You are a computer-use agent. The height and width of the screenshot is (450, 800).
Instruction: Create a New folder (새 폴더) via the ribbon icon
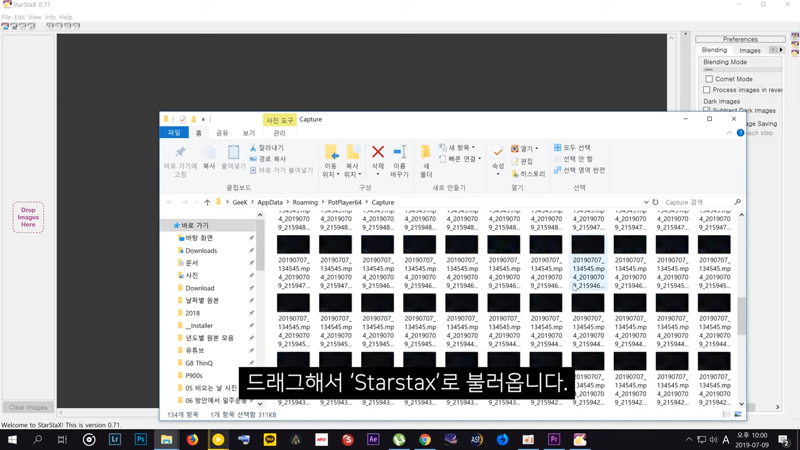pyautogui.click(x=426, y=152)
